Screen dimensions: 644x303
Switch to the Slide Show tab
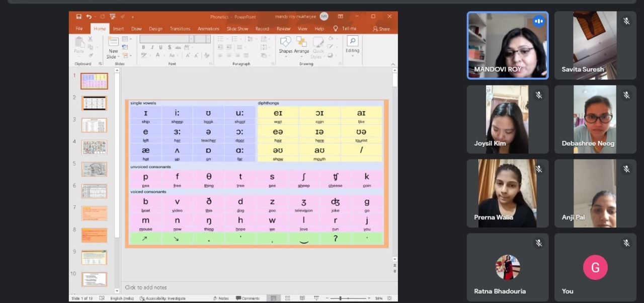tap(237, 29)
